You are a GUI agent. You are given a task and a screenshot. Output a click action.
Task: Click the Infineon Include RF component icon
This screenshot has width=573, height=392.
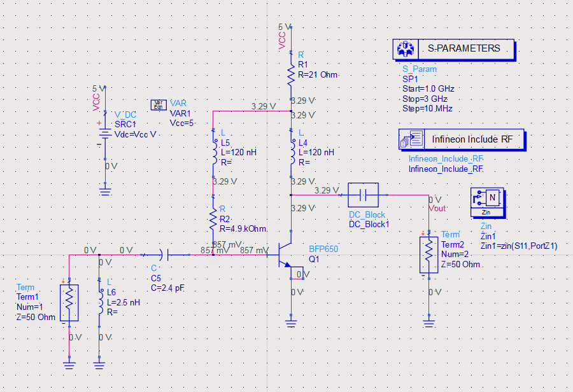(411, 139)
